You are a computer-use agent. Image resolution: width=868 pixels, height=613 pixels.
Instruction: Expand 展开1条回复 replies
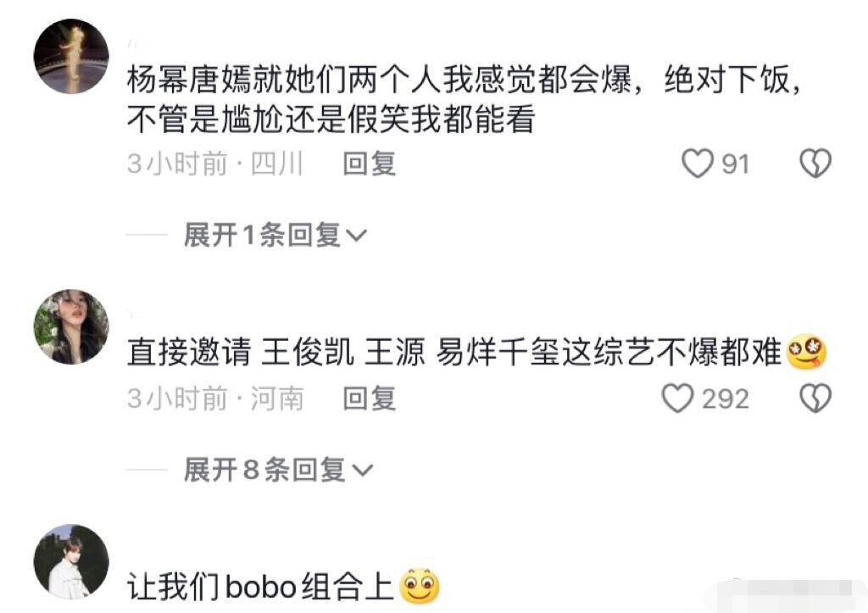(x=275, y=235)
